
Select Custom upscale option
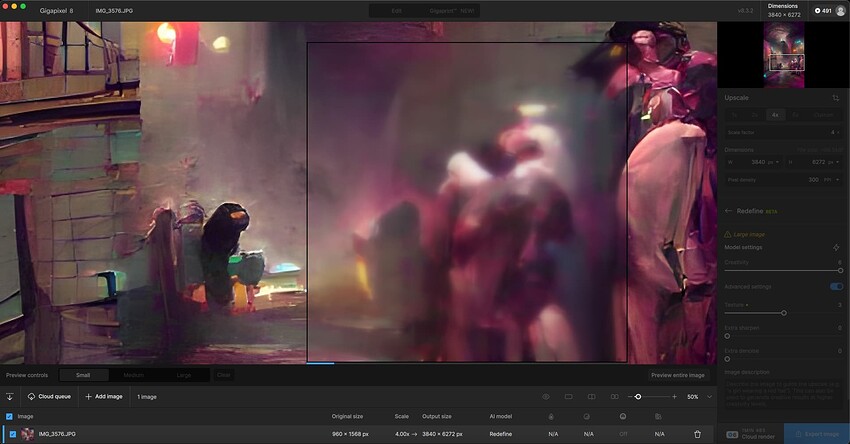pyautogui.click(x=823, y=115)
